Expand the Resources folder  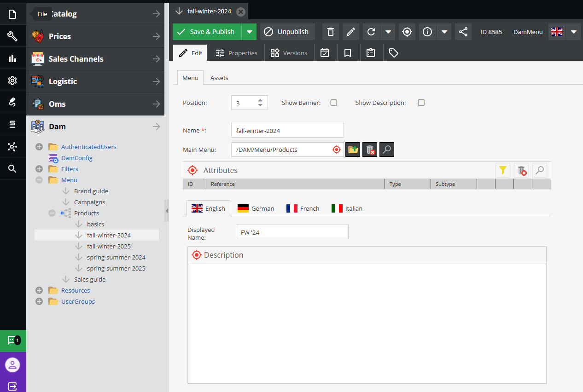39,290
